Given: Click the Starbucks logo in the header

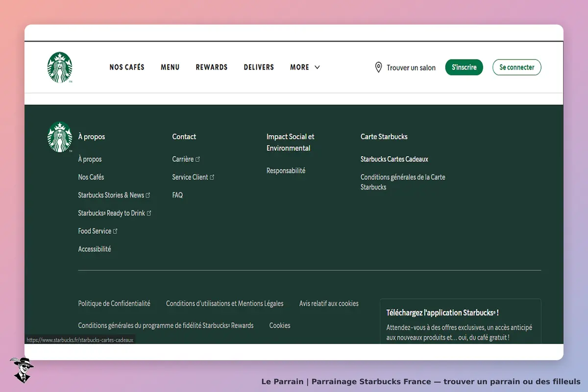Looking at the screenshot, I should (x=60, y=67).
